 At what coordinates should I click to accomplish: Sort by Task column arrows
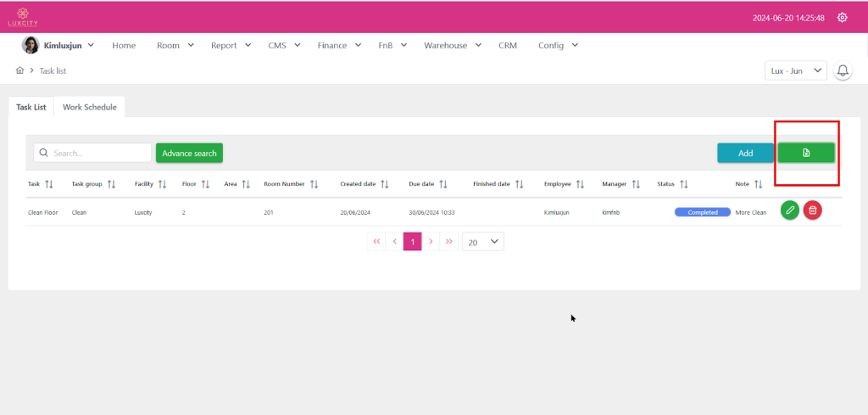click(x=48, y=184)
